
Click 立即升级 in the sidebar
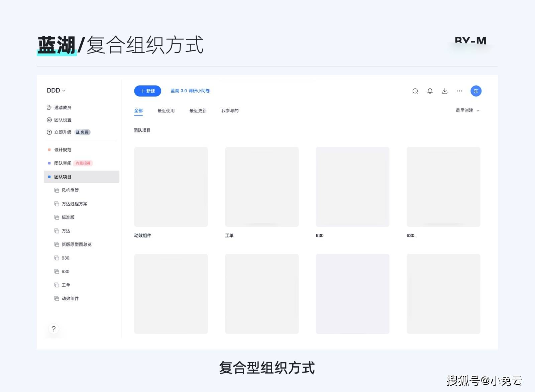point(63,132)
